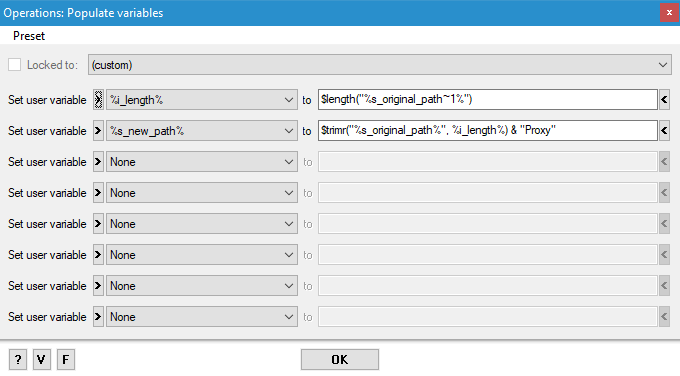The height and width of the screenshot is (376, 680).
Task: Click the '>' arrow beside %i_length% variable
Action: tap(98, 100)
